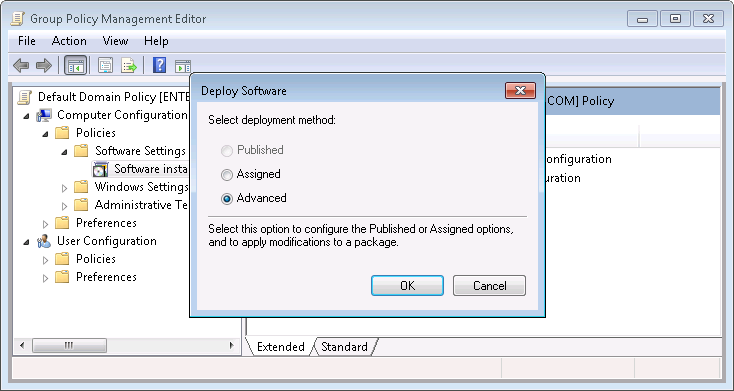
Task: Expand Policies under User Configuration
Action: click(45, 260)
